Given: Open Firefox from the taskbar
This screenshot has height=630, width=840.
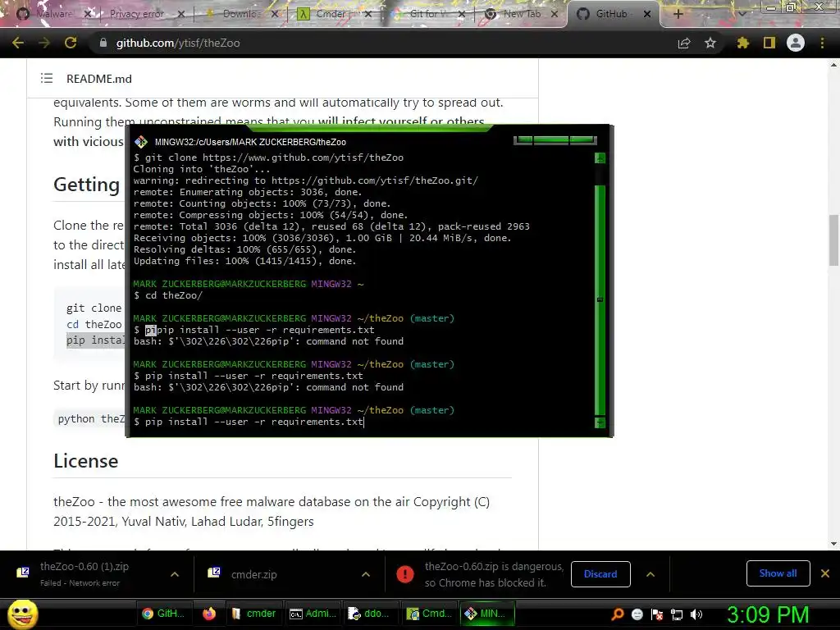Looking at the screenshot, I should click(209, 614).
